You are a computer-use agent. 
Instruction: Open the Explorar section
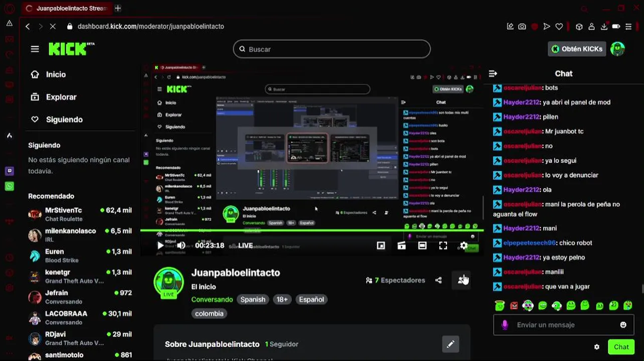pyautogui.click(x=54, y=97)
